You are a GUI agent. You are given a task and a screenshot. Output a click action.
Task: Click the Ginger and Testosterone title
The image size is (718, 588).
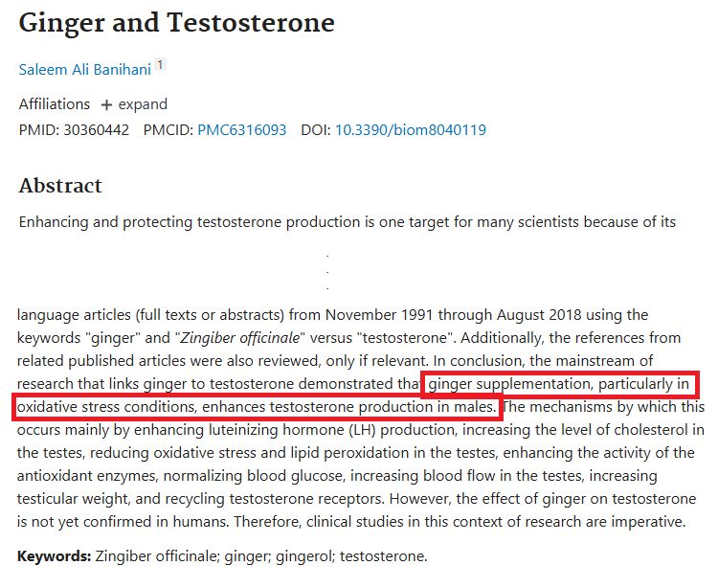tap(177, 23)
